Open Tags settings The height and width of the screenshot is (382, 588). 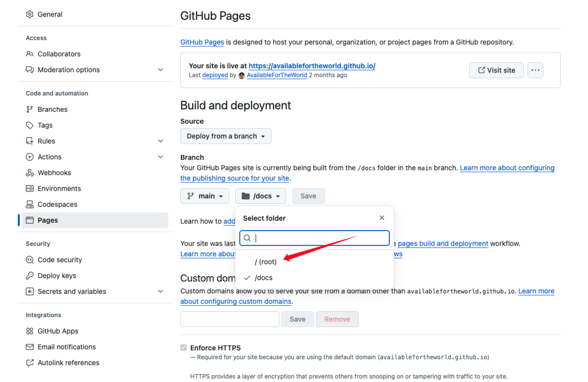(x=95, y=125)
